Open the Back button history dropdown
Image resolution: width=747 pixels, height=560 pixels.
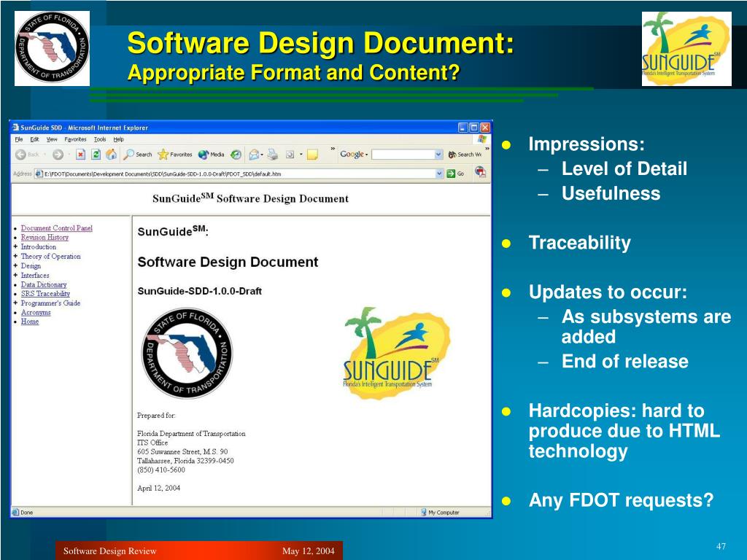pyautogui.click(x=44, y=155)
